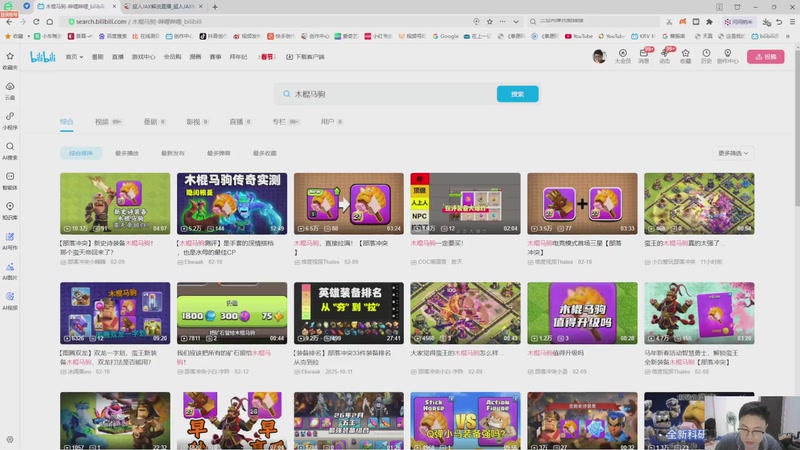Switch to the 视频 results tab

click(x=108, y=122)
